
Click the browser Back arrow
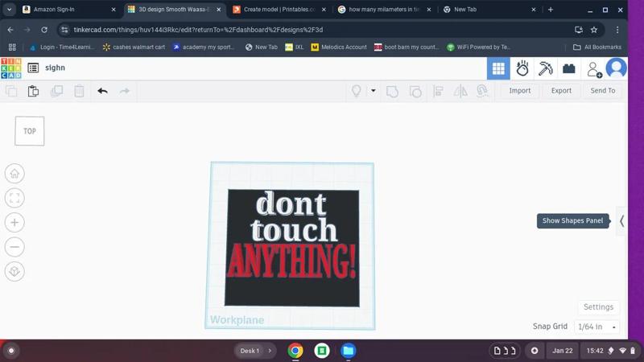[x=10, y=30]
